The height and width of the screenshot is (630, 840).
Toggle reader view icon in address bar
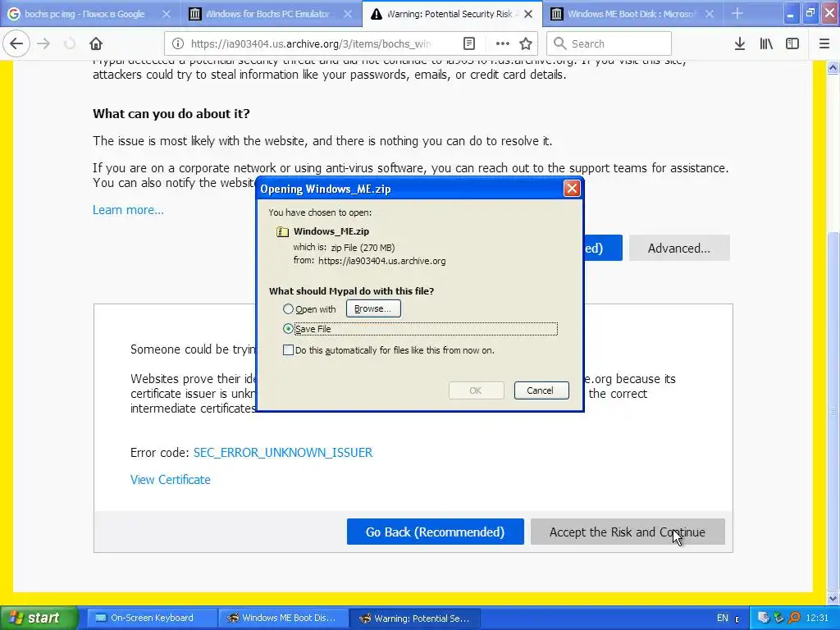pyautogui.click(x=469, y=43)
